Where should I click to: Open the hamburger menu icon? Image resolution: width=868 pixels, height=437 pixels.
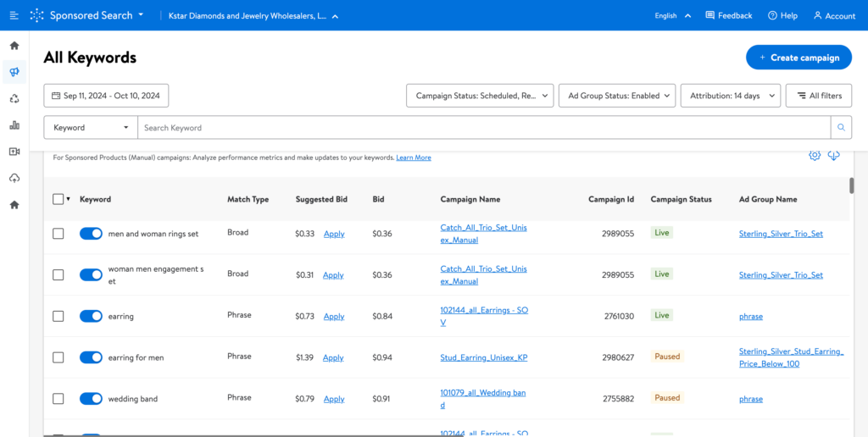pos(14,15)
